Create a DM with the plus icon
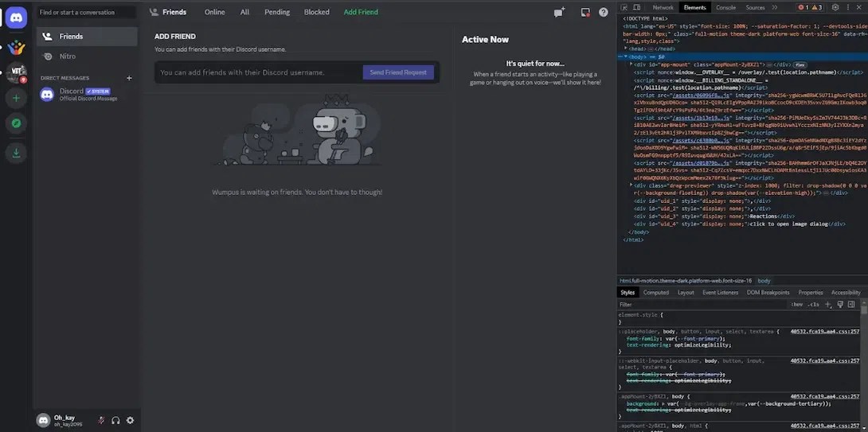 tap(129, 78)
